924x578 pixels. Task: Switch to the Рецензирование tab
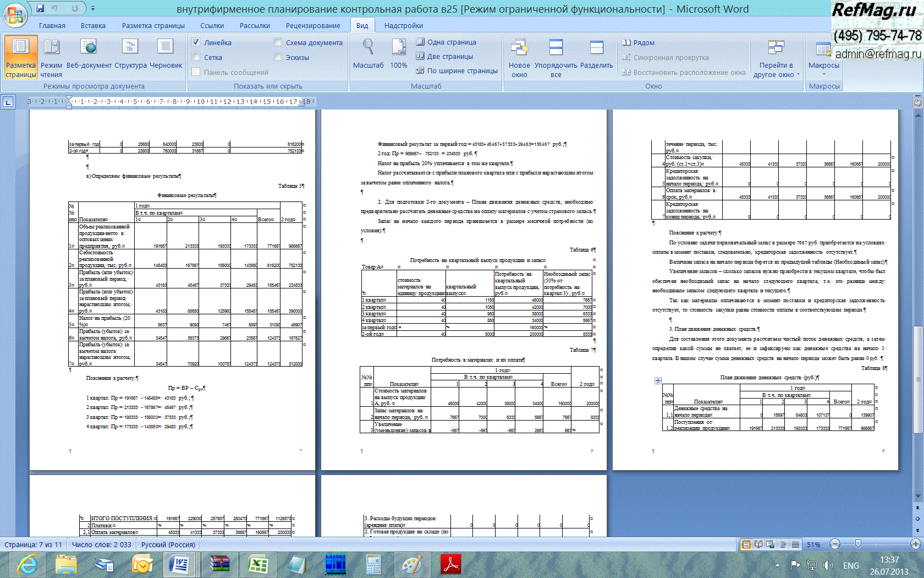(312, 25)
